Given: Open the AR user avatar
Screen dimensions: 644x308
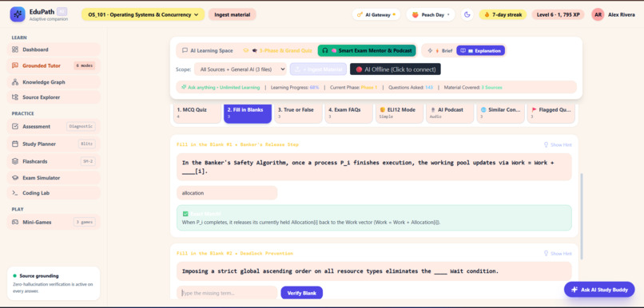Looking at the screenshot, I should tap(598, 14).
